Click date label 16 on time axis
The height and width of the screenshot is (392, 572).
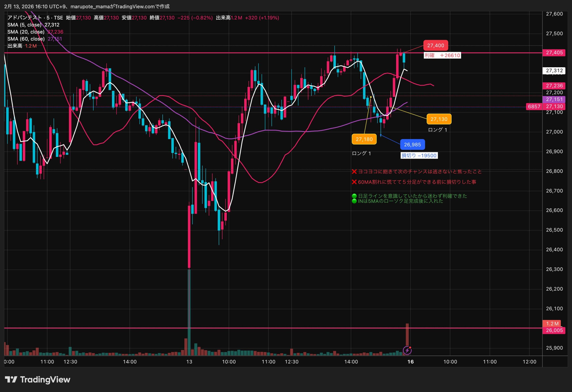(x=410, y=362)
